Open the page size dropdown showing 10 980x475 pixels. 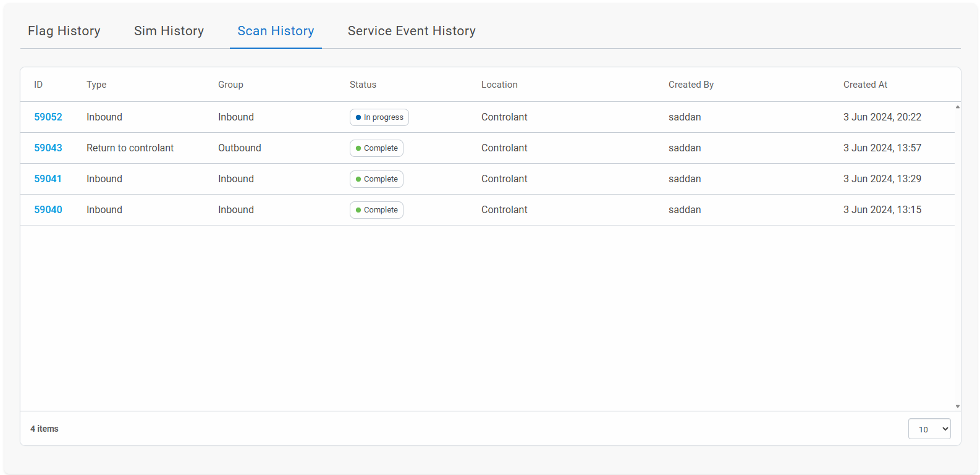[929, 429]
